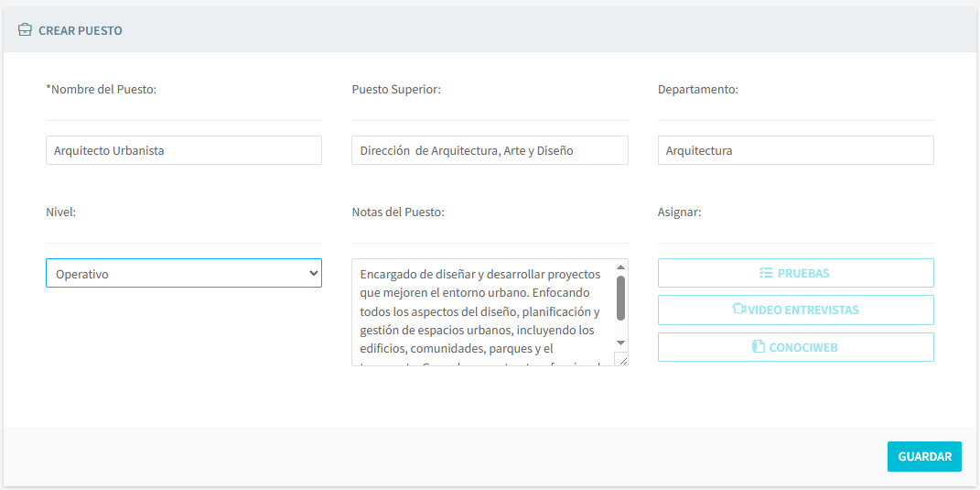
Task: Place cursor in the Notas del Puesto textarea
Action: click(480, 311)
